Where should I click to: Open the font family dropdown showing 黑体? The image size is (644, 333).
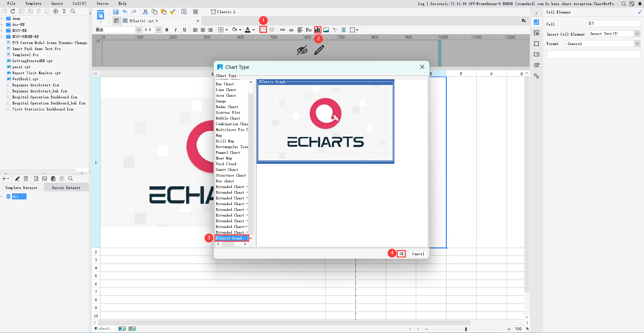pos(138,30)
